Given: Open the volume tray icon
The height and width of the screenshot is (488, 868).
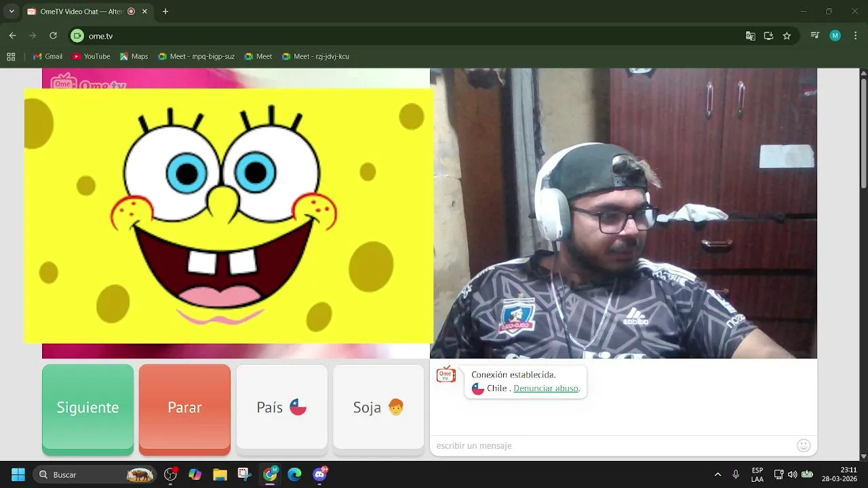Looking at the screenshot, I should pos(792,474).
